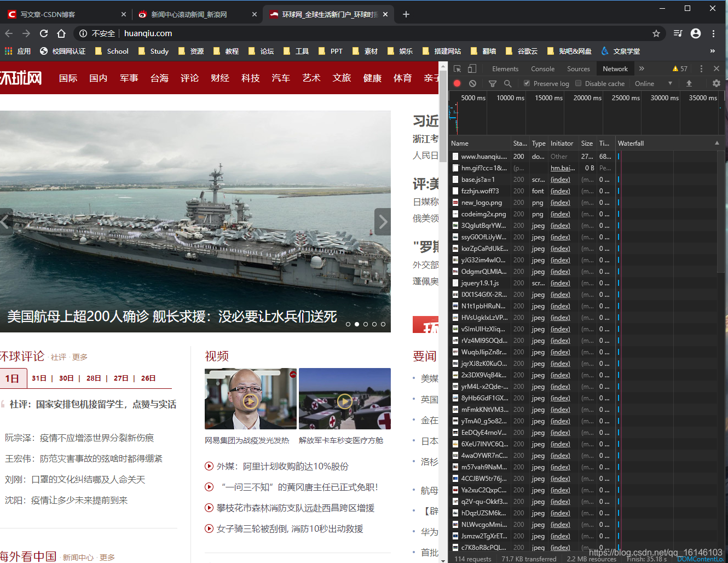Close the DevTools panel
Image resolution: width=728 pixels, height=563 pixels.
pos(717,68)
